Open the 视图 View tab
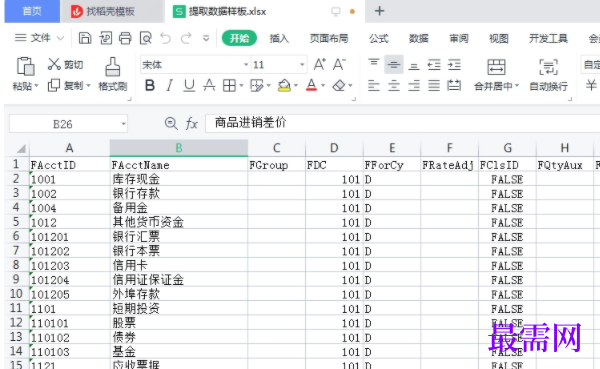The height and width of the screenshot is (369, 600). click(x=499, y=38)
